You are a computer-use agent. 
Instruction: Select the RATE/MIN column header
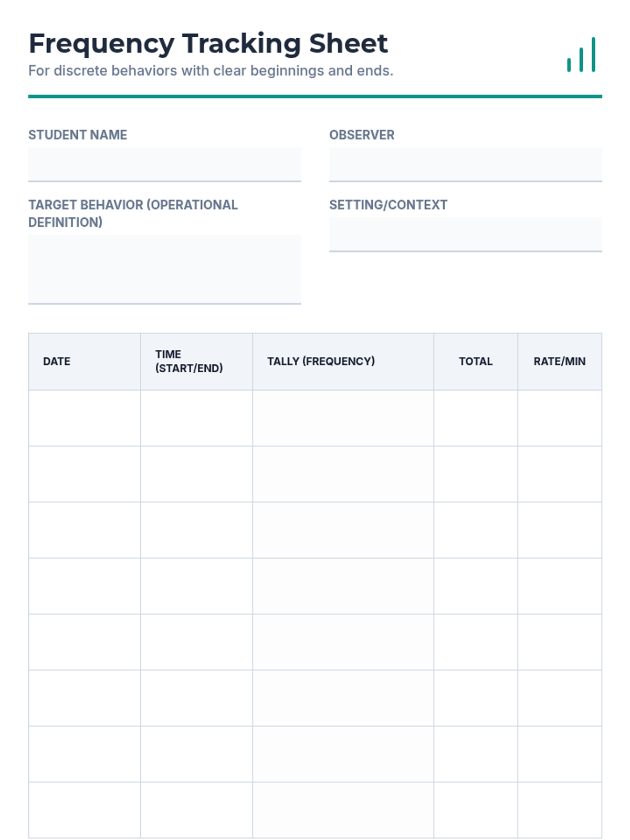coord(560,361)
